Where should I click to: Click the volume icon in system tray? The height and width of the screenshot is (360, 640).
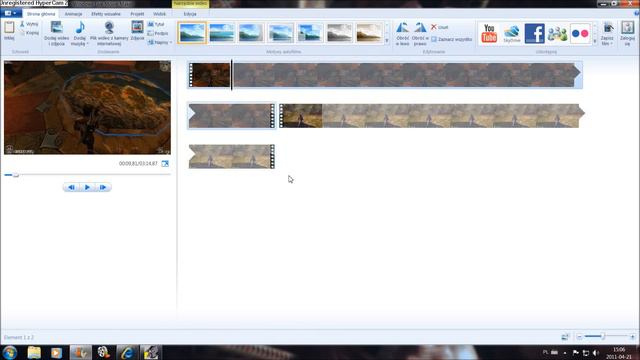tap(596, 353)
